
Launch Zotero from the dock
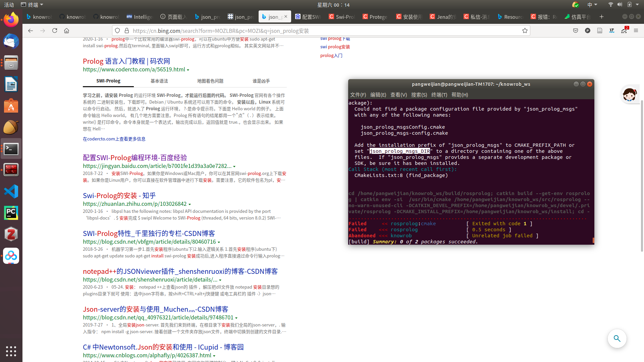click(x=11, y=234)
